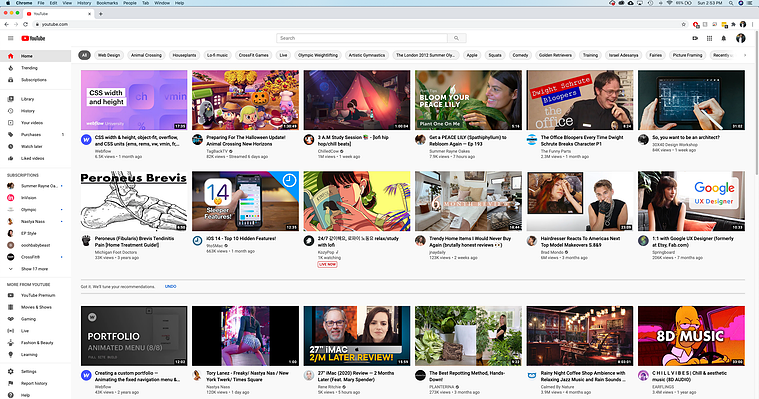759x399 pixels.
Task: Open the Dwight Schrute Bloopers thumbnail
Action: coord(580,100)
